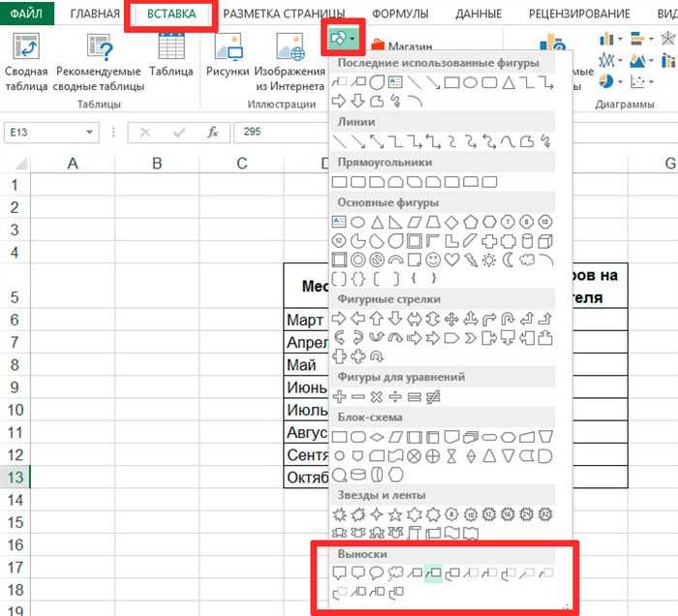The width and height of the screenshot is (678, 616).
Task: Click the cell containing Июнь
Action: 307,387
